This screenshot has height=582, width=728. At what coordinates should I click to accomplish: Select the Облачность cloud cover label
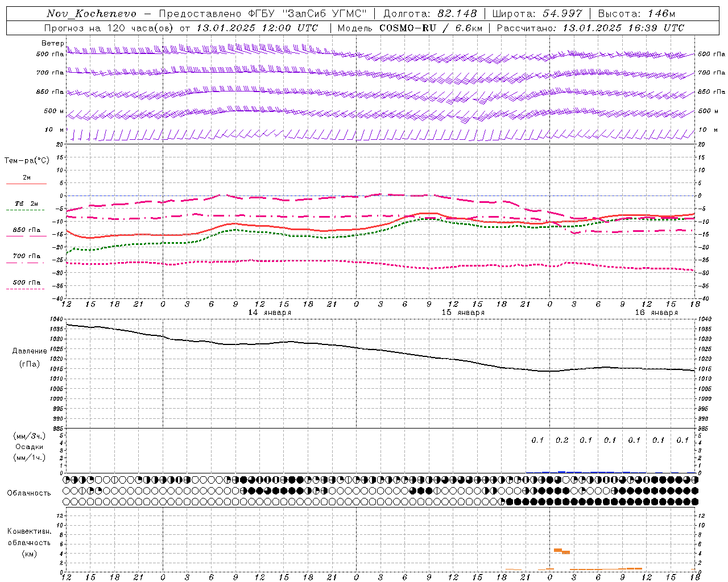point(29,493)
